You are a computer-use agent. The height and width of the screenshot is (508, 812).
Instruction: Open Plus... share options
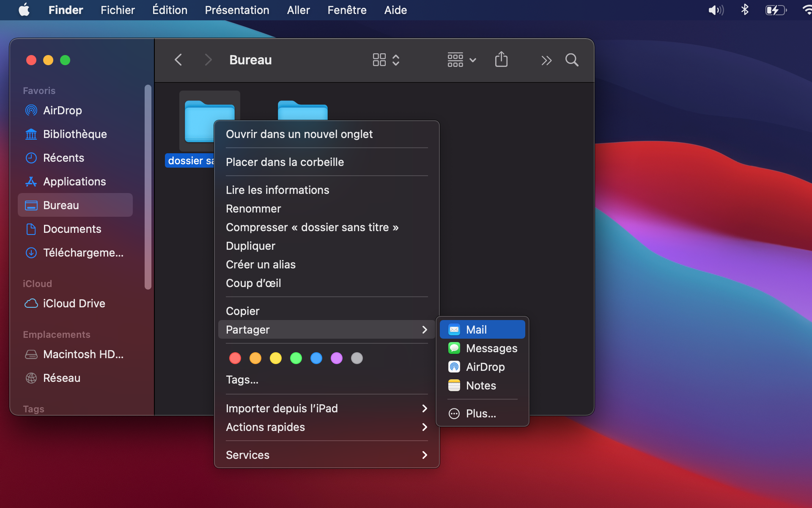point(483,414)
